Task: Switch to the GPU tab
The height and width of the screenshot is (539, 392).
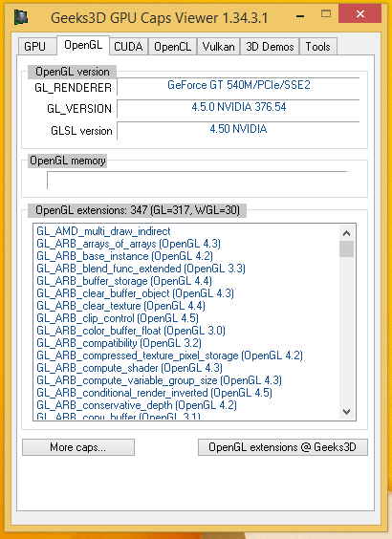Action: tap(36, 47)
